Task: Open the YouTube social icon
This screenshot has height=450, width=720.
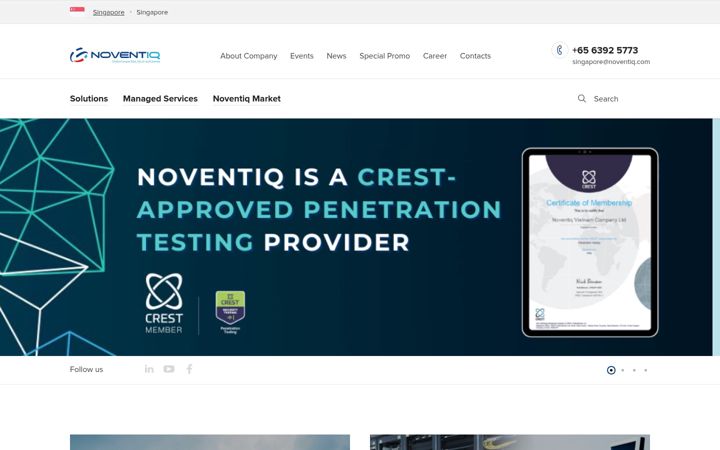Action: pyautogui.click(x=169, y=369)
